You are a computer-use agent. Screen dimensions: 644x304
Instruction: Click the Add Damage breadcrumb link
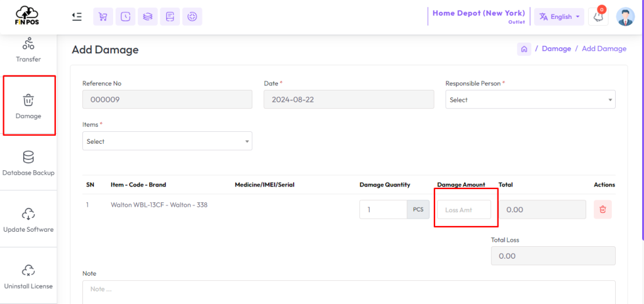click(x=604, y=49)
